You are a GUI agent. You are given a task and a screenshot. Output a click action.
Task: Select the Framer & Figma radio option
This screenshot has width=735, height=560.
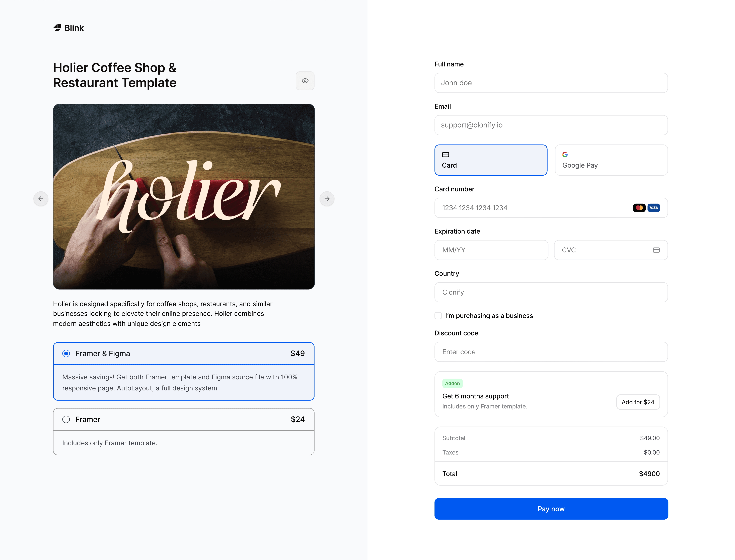[66, 353]
